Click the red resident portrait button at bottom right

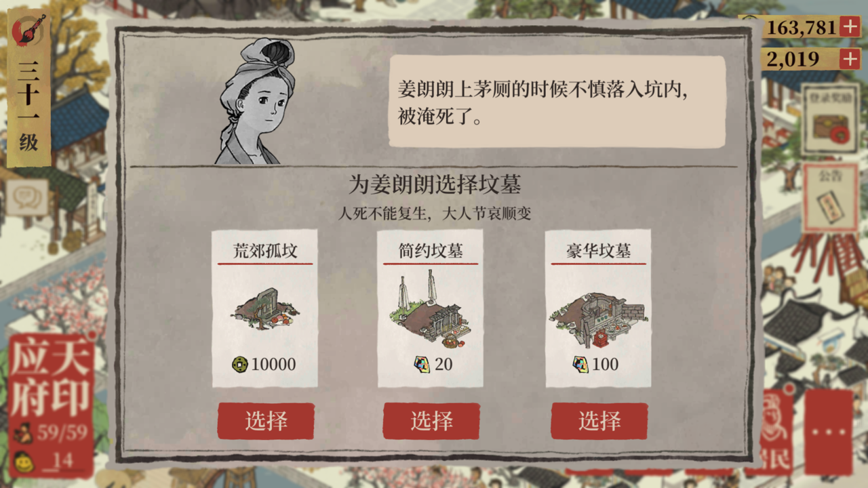pos(777,430)
